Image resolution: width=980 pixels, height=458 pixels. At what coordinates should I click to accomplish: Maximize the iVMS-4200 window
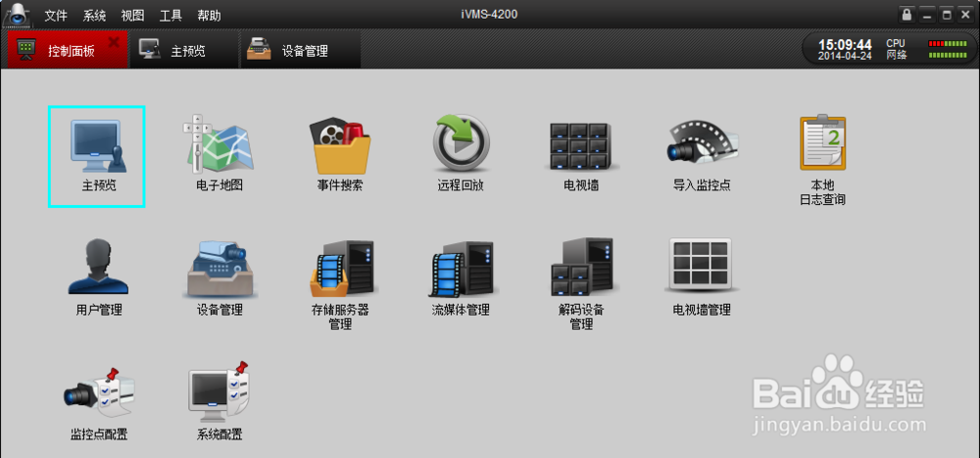tap(947, 15)
